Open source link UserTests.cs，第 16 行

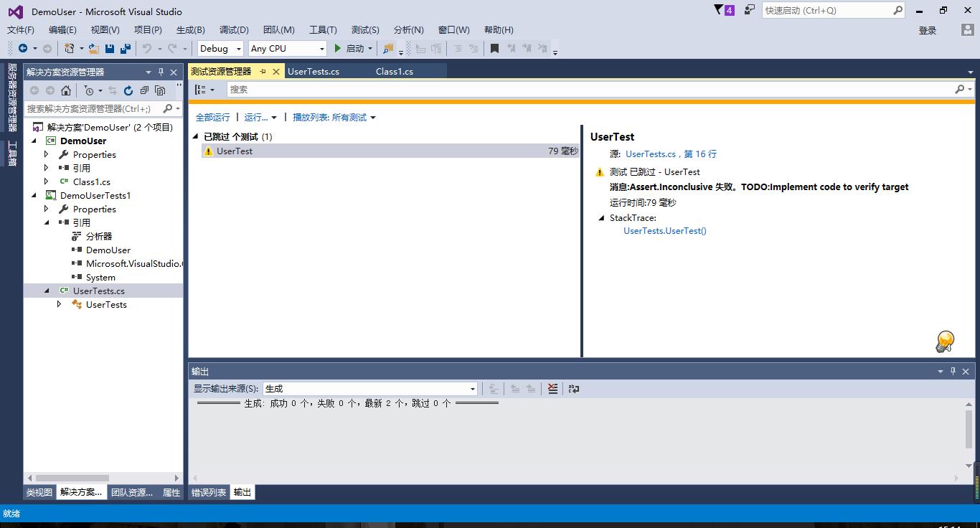(671, 154)
